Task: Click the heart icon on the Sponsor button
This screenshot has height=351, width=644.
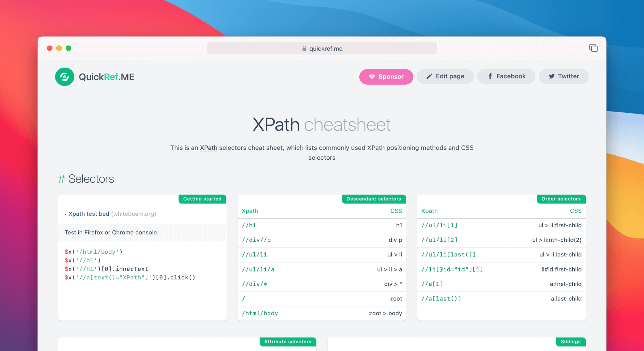Action: click(x=372, y=77)
